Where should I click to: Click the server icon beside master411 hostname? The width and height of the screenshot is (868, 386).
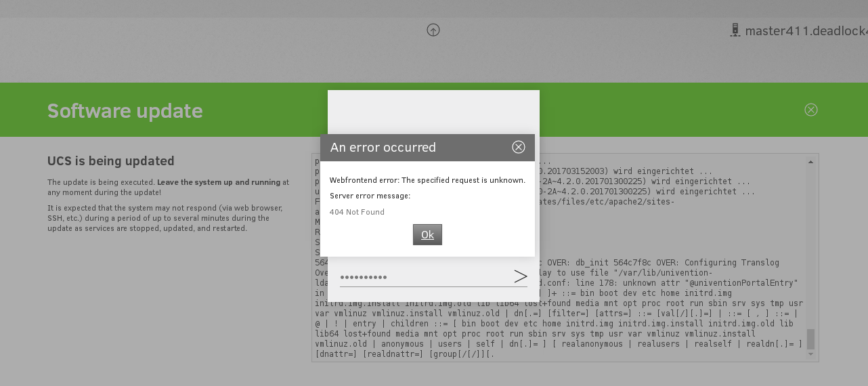click(735, 30)
